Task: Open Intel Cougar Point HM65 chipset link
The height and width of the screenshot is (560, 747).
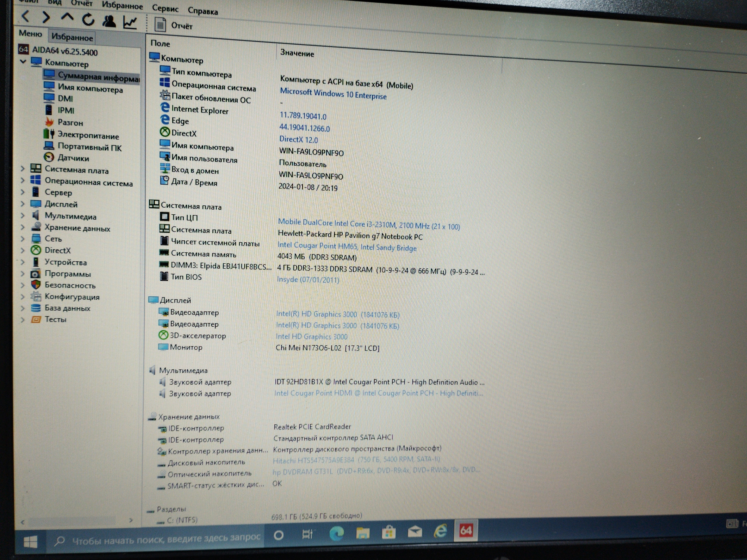Action: point(347,246)
